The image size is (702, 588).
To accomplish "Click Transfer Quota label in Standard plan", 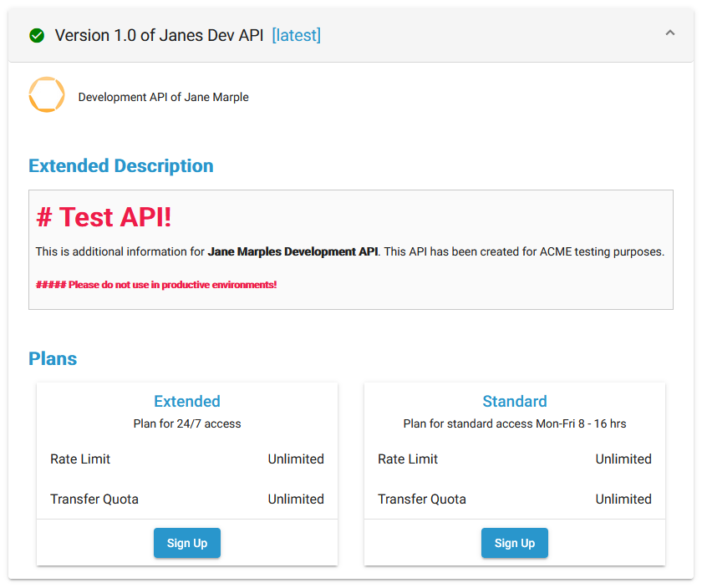I will point(422,499).
